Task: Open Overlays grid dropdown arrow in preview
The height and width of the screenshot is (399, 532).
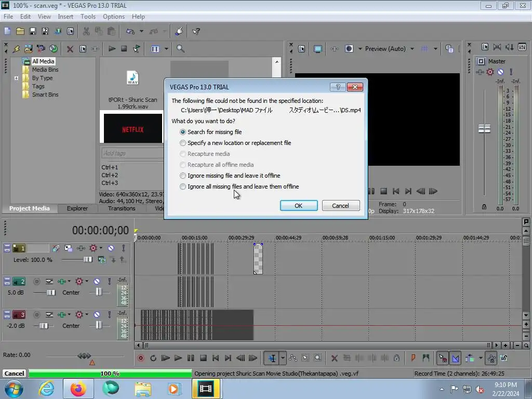Action: click(x=435, y=49)
